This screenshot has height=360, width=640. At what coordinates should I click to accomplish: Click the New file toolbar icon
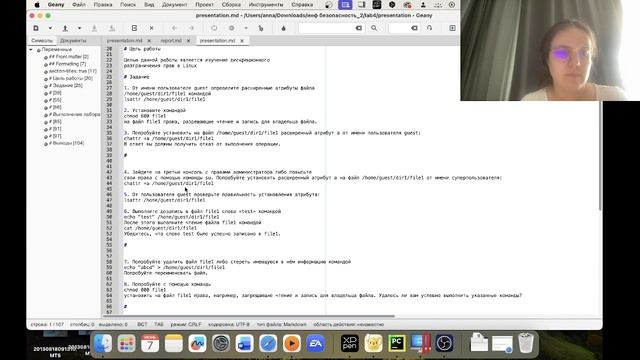(36, 28)
